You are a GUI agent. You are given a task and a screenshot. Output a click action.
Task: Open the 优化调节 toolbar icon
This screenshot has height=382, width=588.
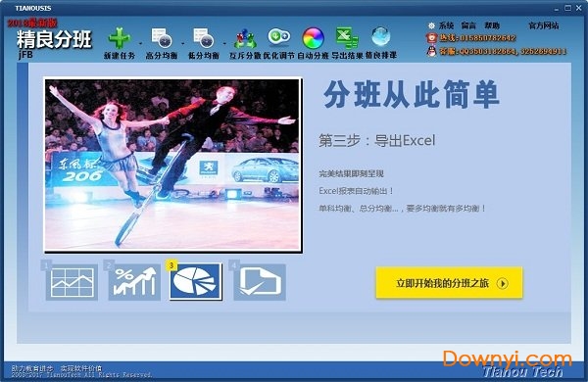(278, 37)
